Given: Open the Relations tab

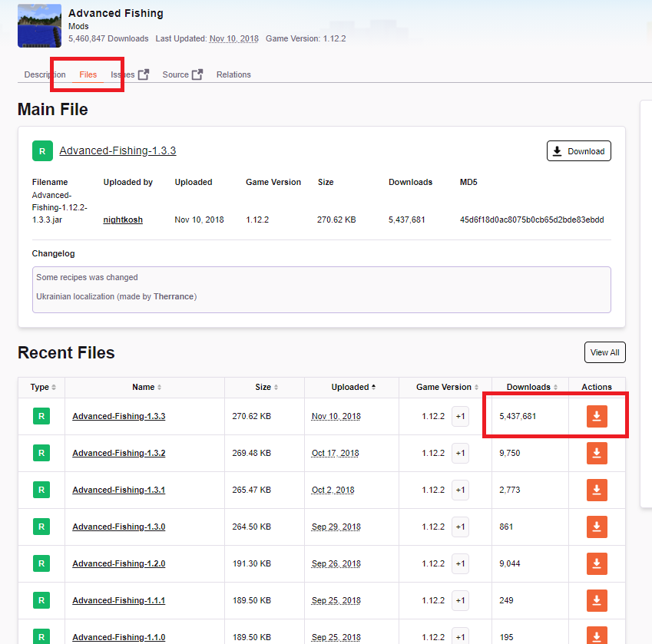Looking at the screenshot, I should (233, 74).
